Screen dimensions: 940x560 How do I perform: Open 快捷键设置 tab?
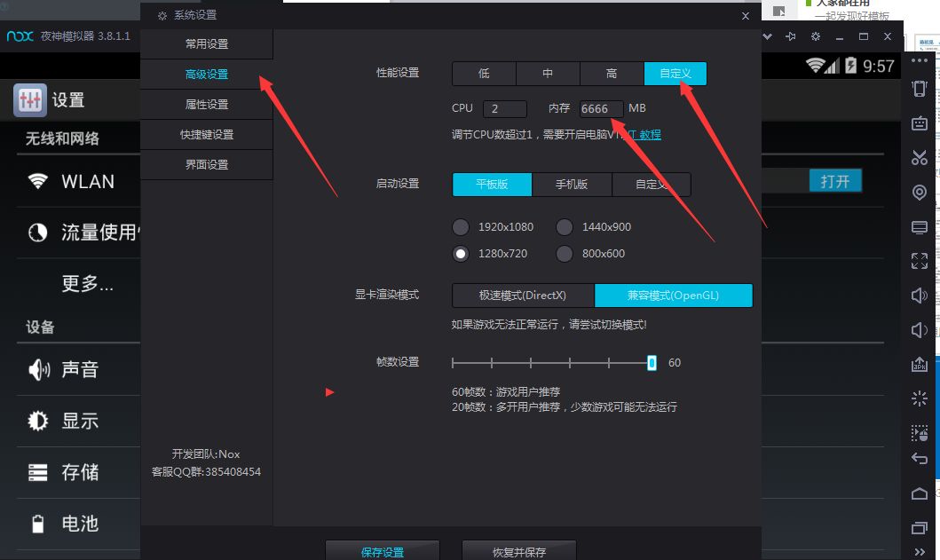pyautogui.click(x=207, y=134)
